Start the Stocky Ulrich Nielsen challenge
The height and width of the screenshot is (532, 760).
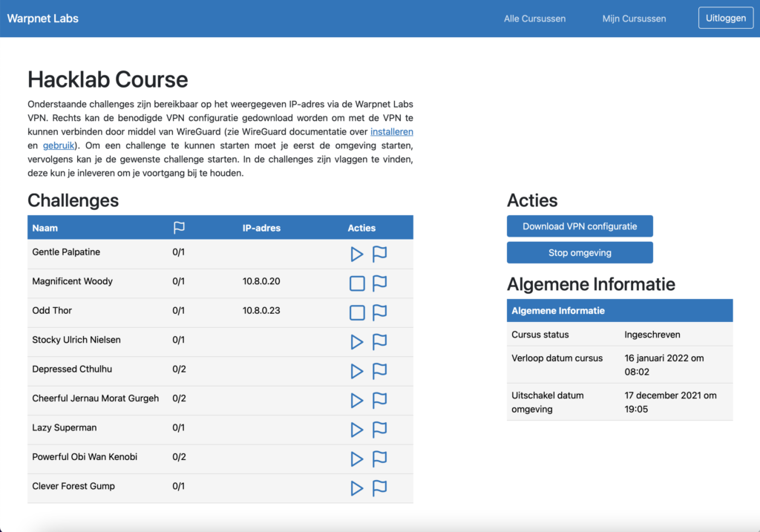point(357,342)
